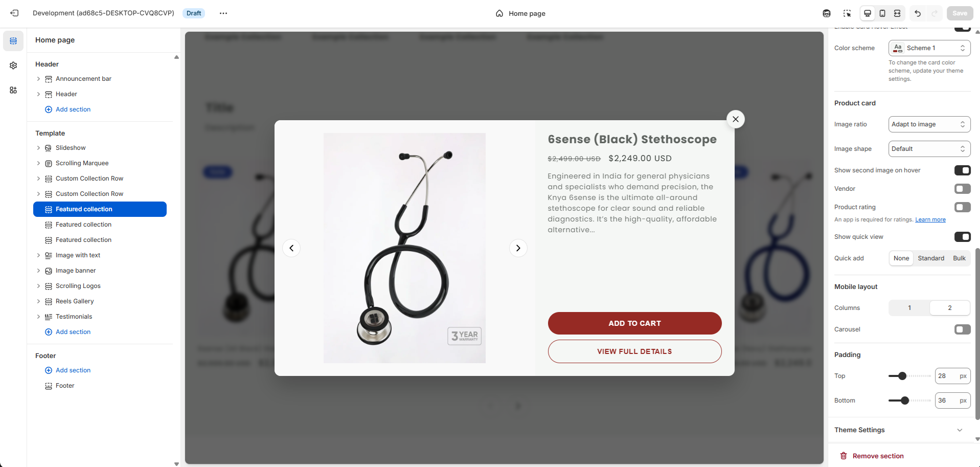This screenshot has height=467, width=980.
Task: Open the app embeds icon in sidebar
Action: 13,90
